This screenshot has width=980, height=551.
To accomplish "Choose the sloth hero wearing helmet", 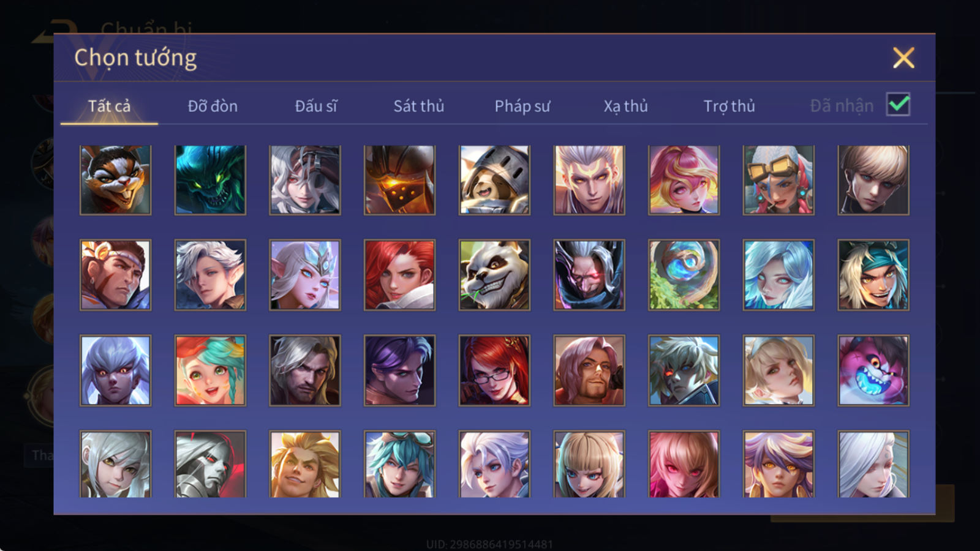I will coord(494,180).
